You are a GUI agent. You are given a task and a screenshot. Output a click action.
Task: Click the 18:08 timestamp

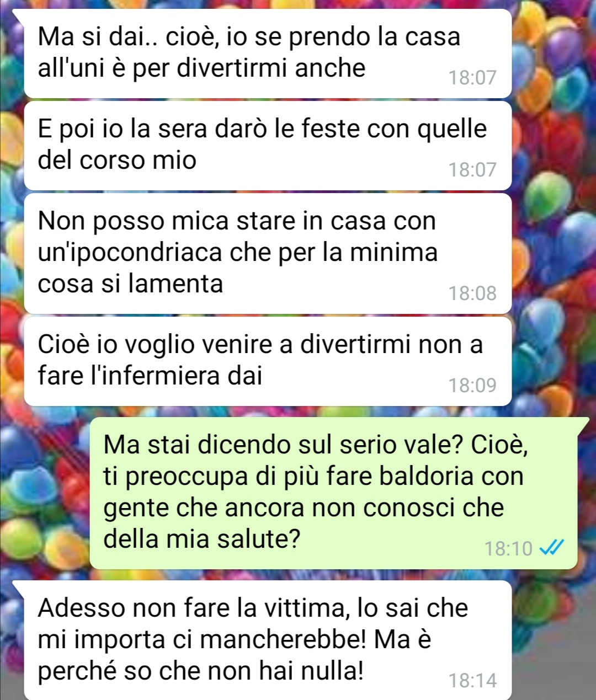[x=472, y=293]
